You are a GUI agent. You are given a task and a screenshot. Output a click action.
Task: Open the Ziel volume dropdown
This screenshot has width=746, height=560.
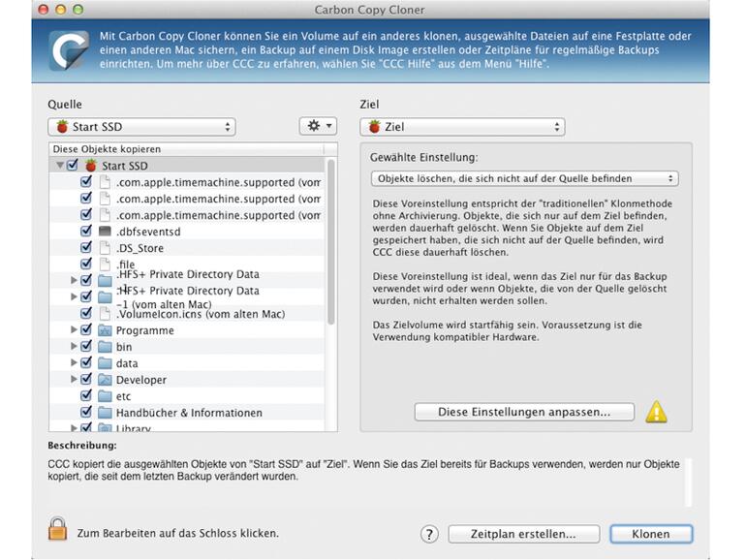point(462,127)
